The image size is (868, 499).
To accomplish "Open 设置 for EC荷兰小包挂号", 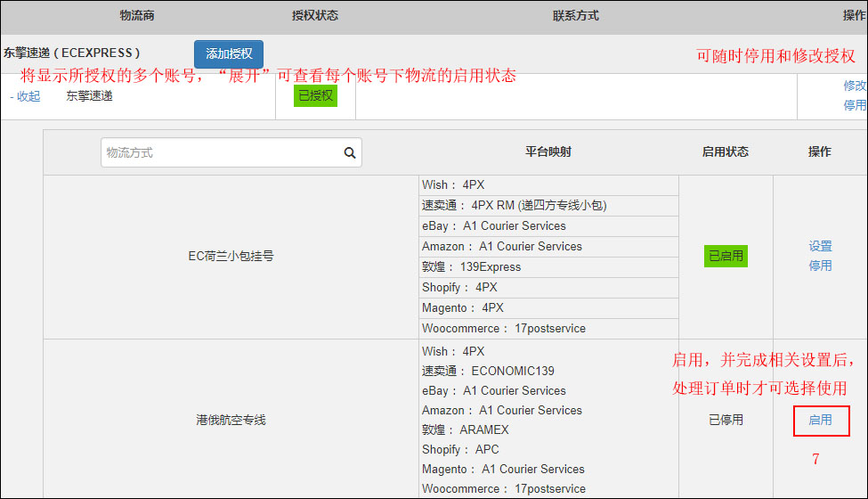I will pos(820,246).
